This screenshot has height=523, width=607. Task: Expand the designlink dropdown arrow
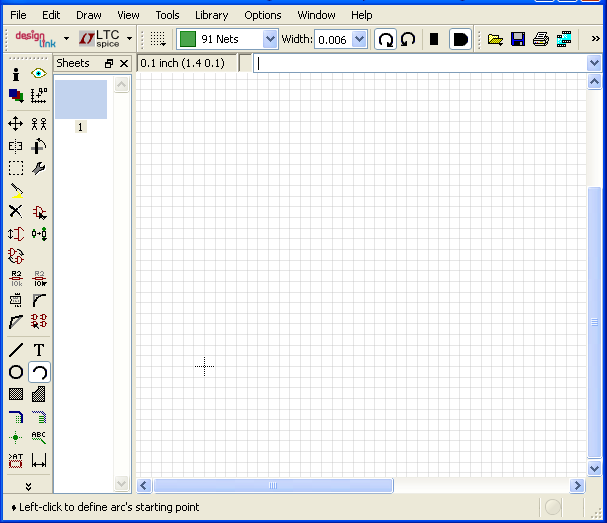67,38
